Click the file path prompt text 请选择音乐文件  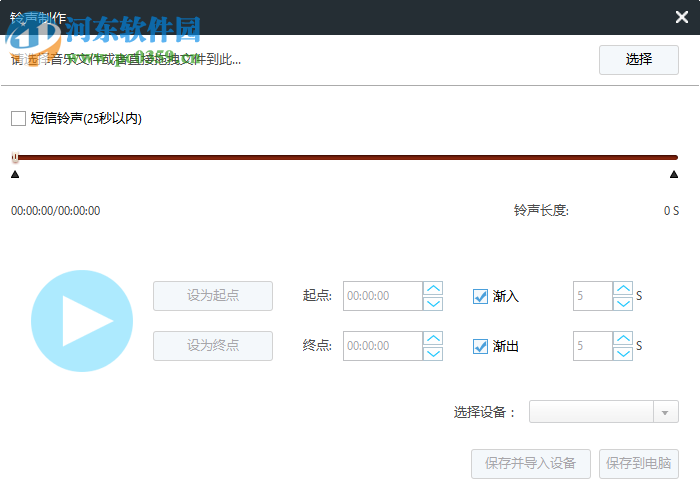(x=126, y=59)
